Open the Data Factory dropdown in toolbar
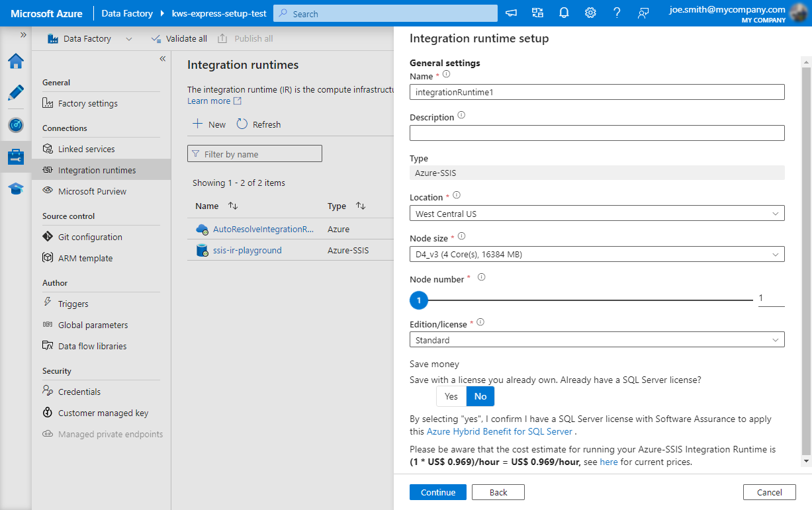The height and width of the screenshot is (510, 812). pyautogui.click(x=89, y=38)
